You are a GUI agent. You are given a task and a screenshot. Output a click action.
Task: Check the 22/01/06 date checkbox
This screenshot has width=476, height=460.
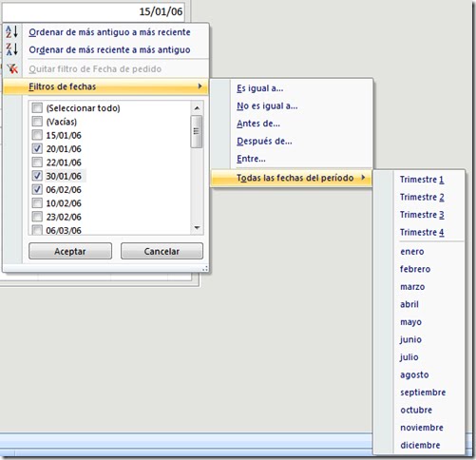pyautogui.click(x=37, y=163)
